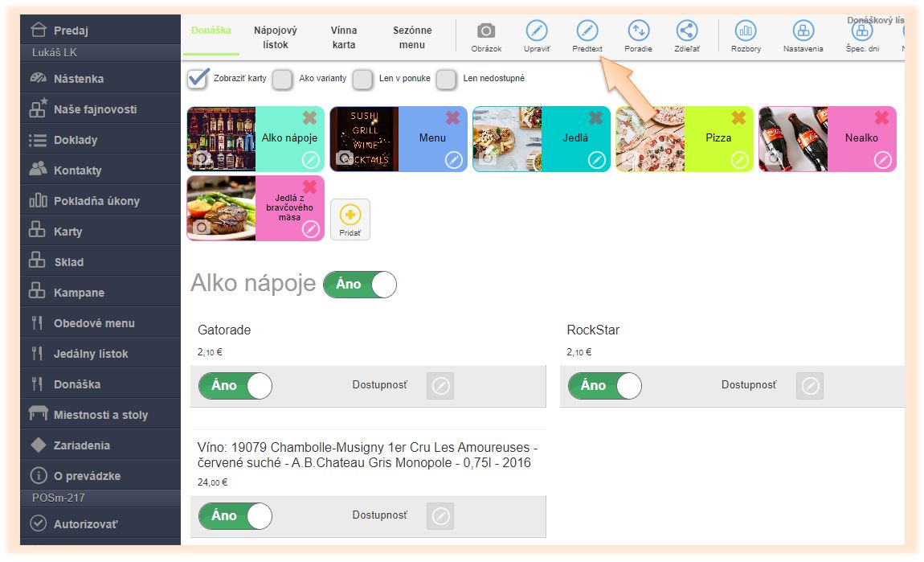Edit RockStar availability with Dostupnosť icon
This screenshot has height=562, width=924.
tap(810, 386)
